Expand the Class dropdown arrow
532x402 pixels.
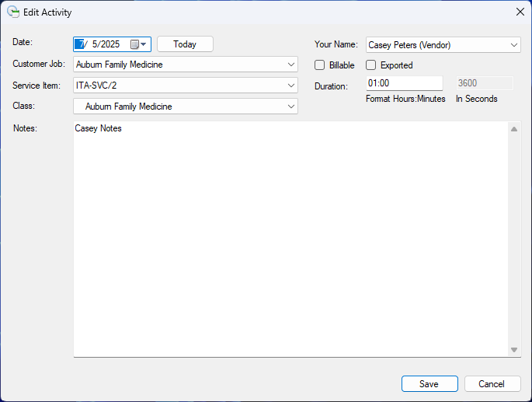[290, 107]
